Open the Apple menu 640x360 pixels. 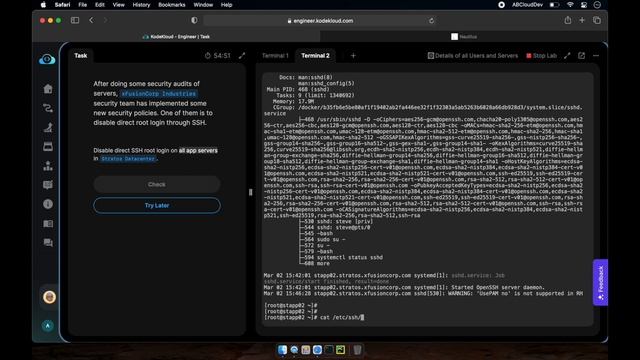pyautogui.click(x=43, y=5)
